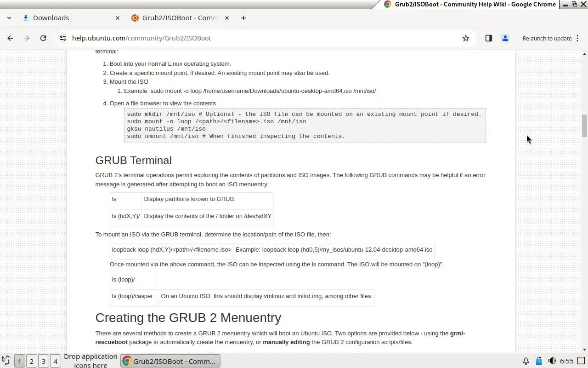Open the desktop start menu icon

pos(6,361)
